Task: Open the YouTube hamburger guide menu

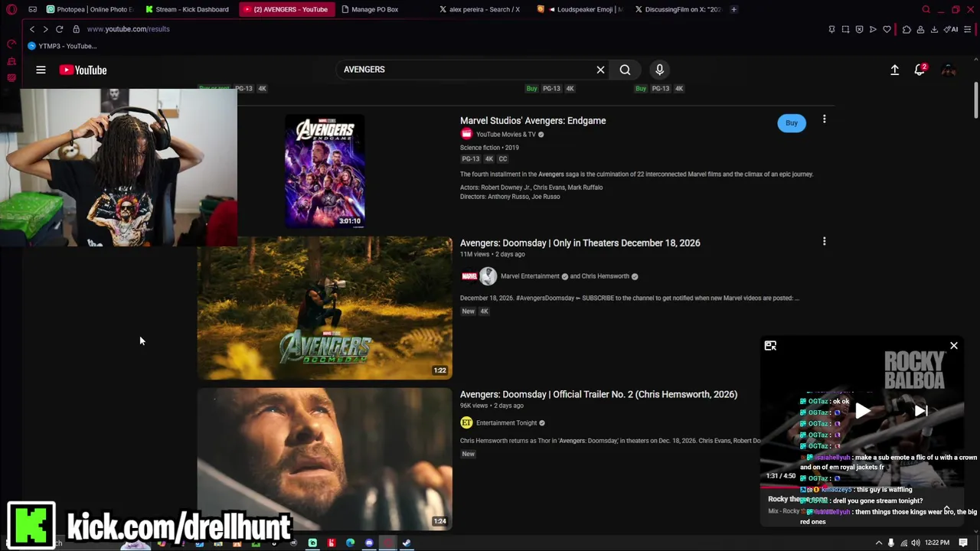Action: coord(41,70)
